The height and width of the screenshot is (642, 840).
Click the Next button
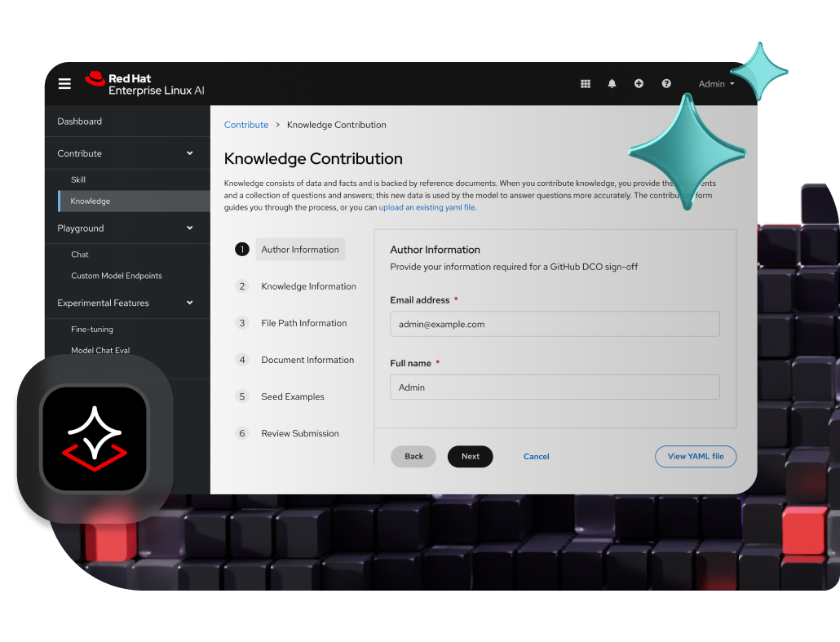point(470,456)
